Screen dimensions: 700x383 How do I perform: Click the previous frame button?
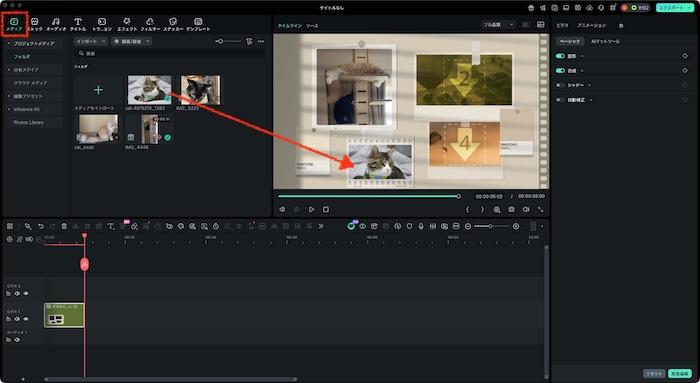click(x=282, y=209)
